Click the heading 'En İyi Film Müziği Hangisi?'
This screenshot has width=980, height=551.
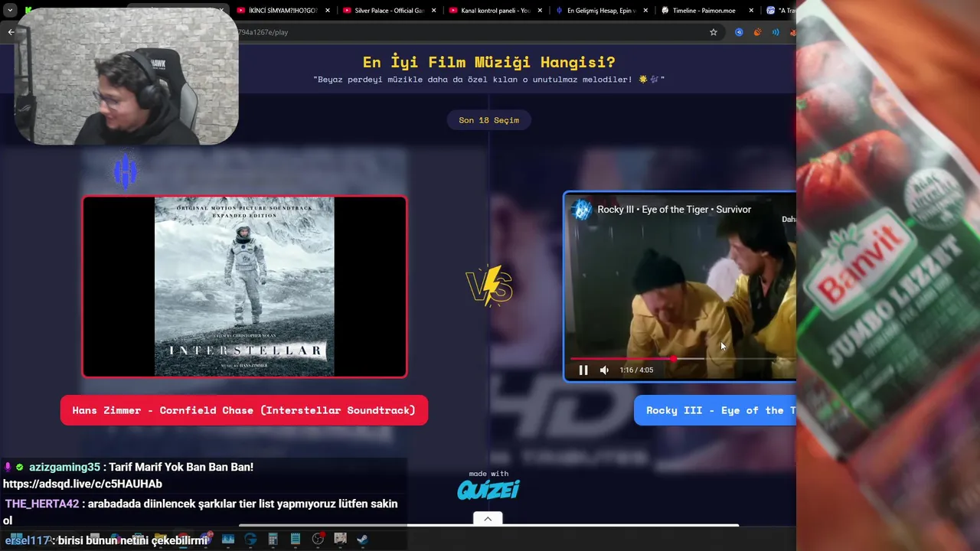coord(488,62)
